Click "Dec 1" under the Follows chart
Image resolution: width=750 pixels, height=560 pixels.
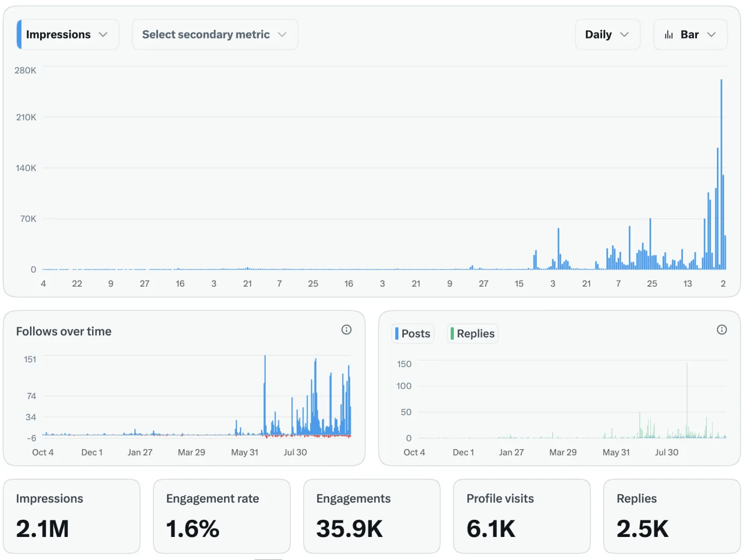pyautogui.click(x=92, y=452)
